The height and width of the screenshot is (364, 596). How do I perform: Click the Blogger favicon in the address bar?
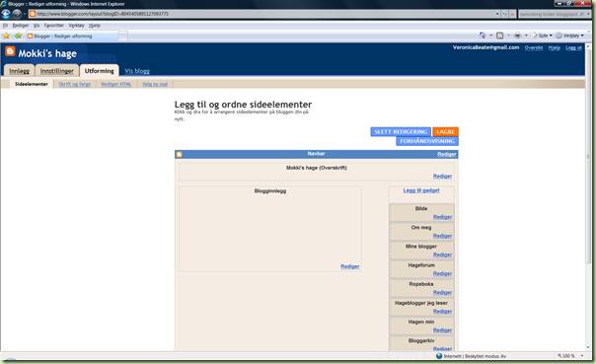pos(33,14)
